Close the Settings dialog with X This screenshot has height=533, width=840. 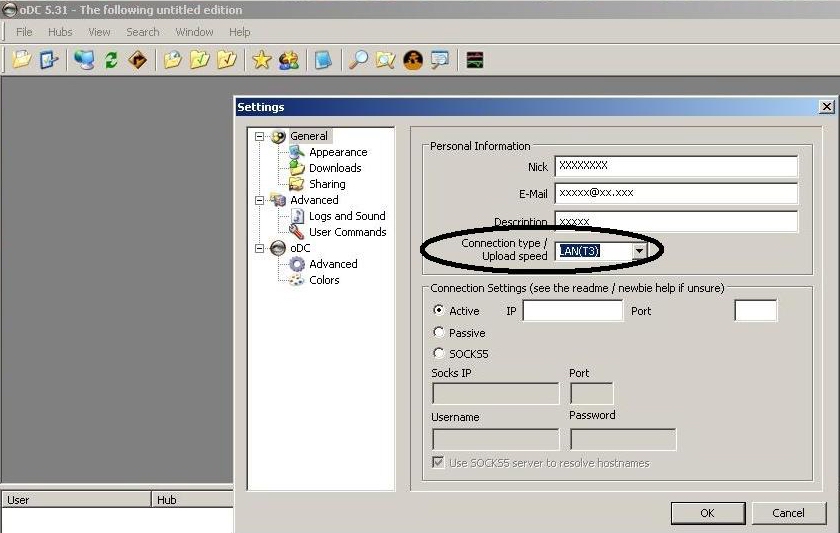point(827,107)
